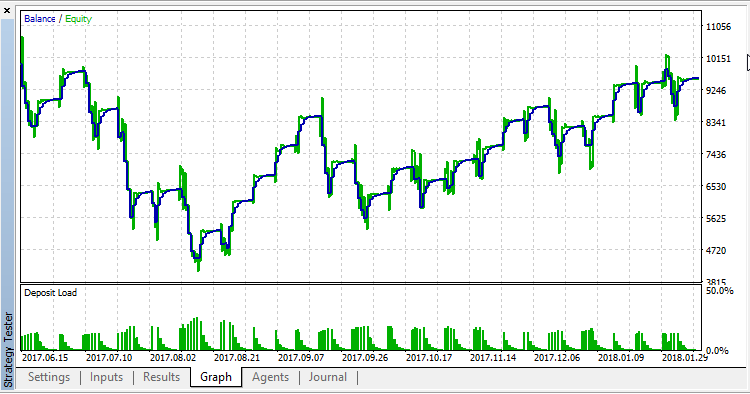
Task: Click the 6530 axis value
Action: pos(716,187)
